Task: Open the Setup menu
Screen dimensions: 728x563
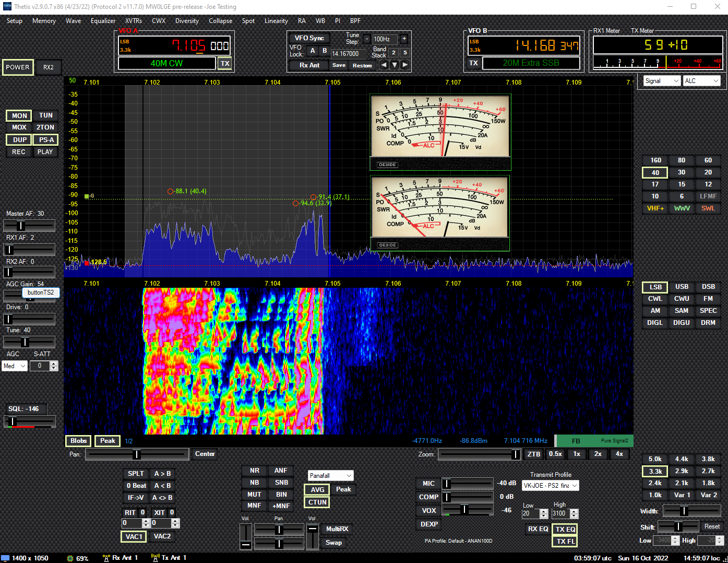Action: (14, 21)
